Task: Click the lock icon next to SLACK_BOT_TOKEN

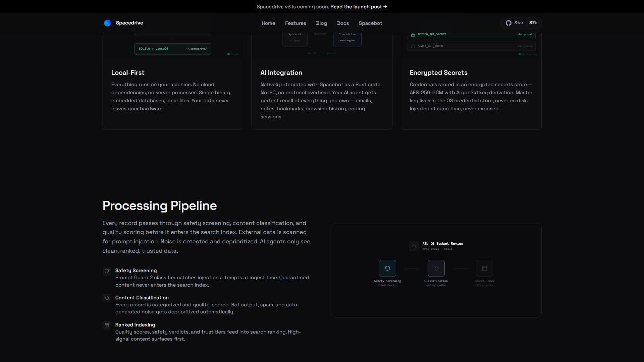Action: click(x=413, y=46)
